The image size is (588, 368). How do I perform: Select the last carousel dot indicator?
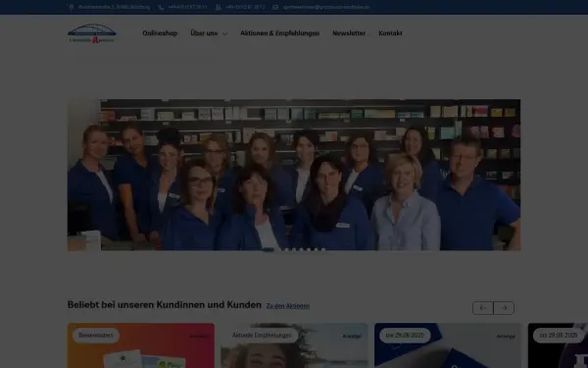323,249
